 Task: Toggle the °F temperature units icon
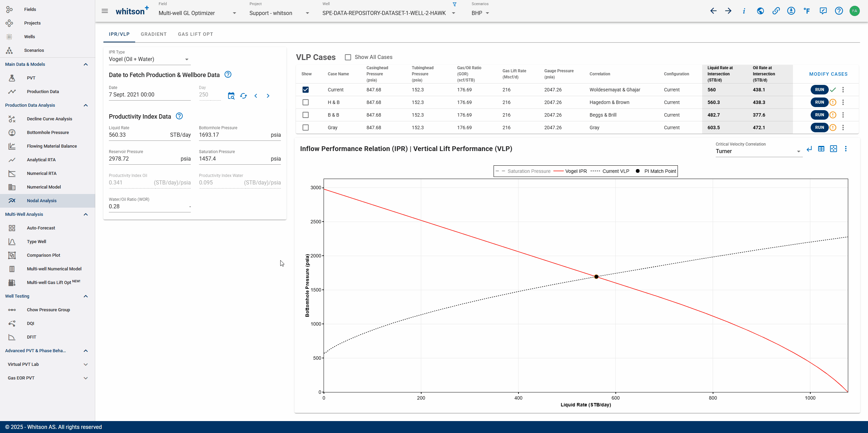[807, 11]
